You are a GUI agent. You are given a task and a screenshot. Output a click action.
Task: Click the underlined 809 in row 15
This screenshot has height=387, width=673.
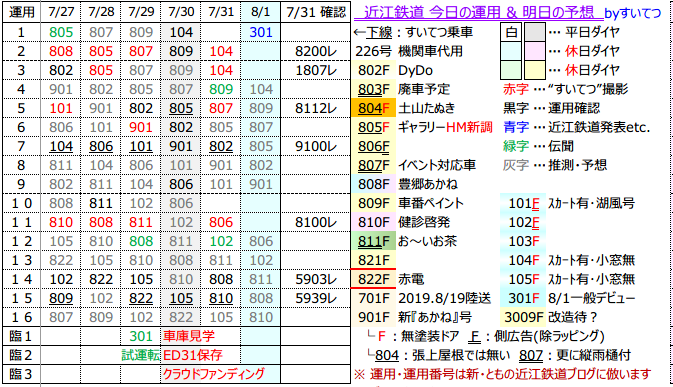pyautogui.click(x=61, y=298)
